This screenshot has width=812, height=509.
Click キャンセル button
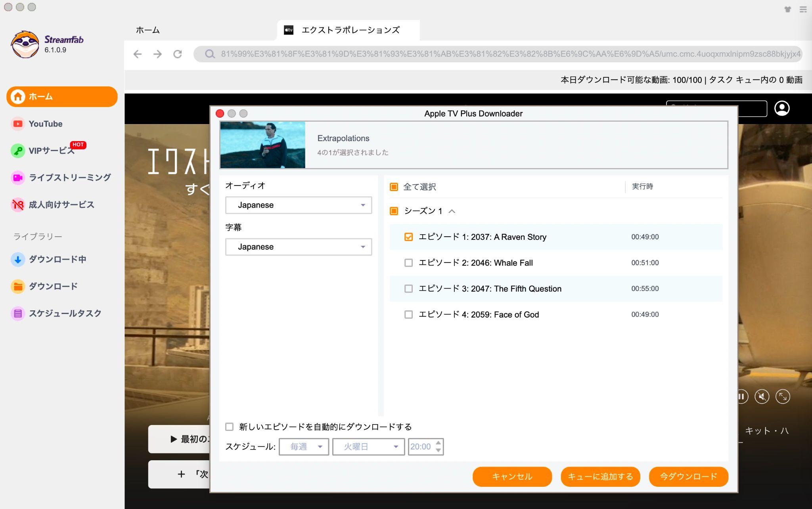click(x=512, y=476)
